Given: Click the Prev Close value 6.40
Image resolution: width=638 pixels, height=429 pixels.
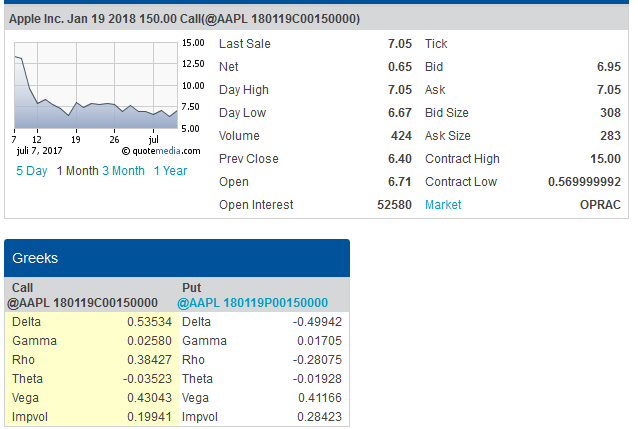Looking at the screenshot, I should (x=400, y=159).
